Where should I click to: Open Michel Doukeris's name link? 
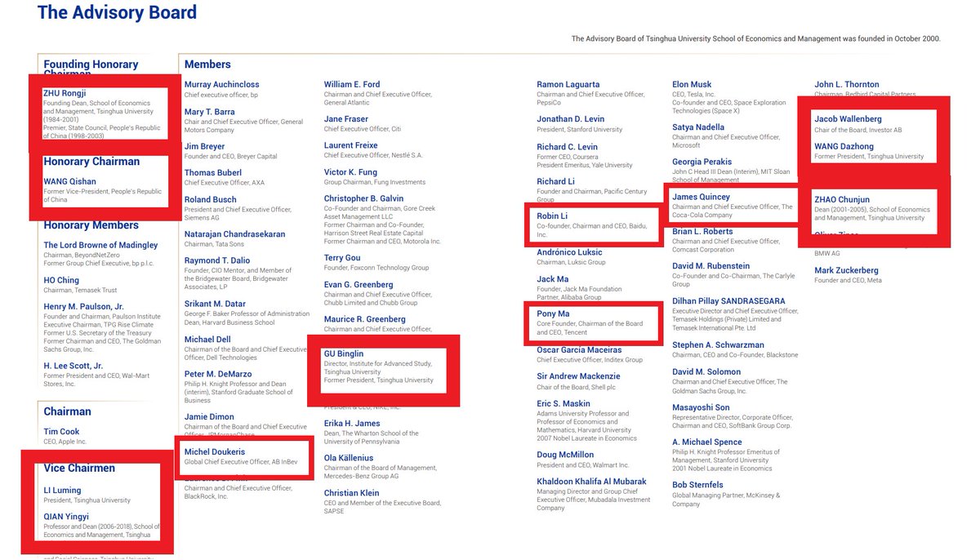click(215, 452)
